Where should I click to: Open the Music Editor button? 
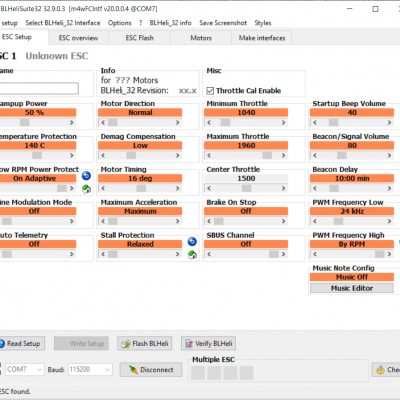352,288
